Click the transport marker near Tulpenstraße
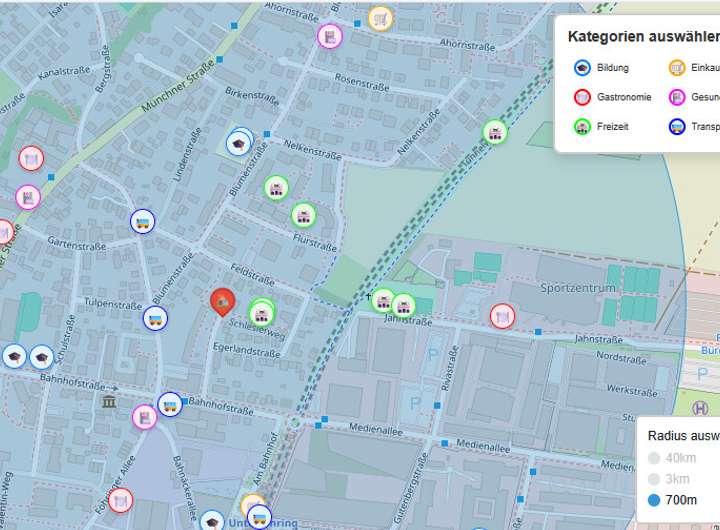The width and height of the screenshot is (720, 530). [155, 318]
